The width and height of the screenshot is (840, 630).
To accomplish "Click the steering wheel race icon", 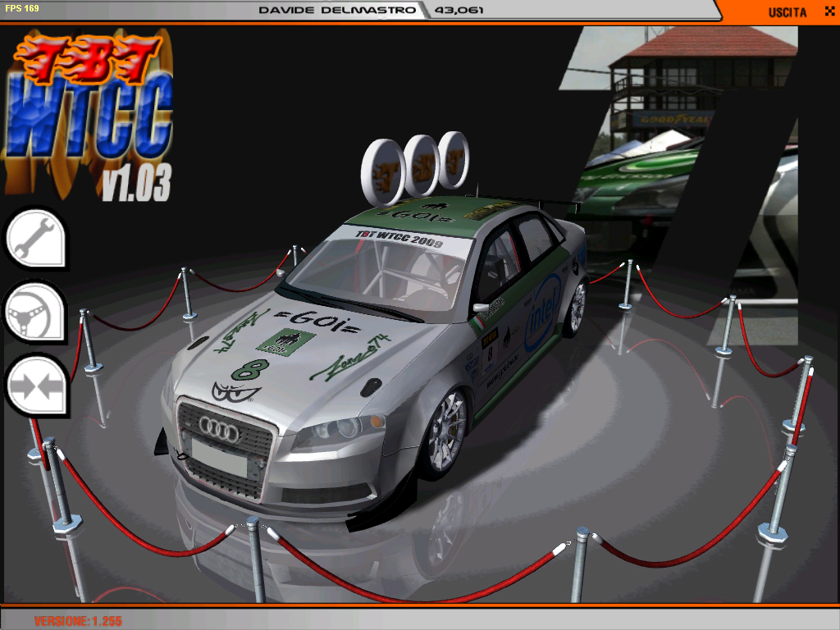I will [35, 312].
